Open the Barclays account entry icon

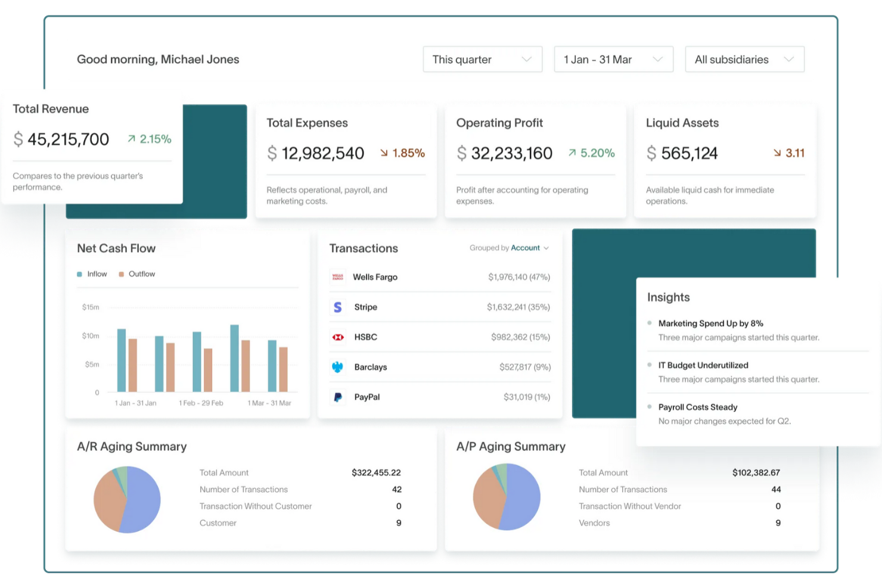point(338,367)
